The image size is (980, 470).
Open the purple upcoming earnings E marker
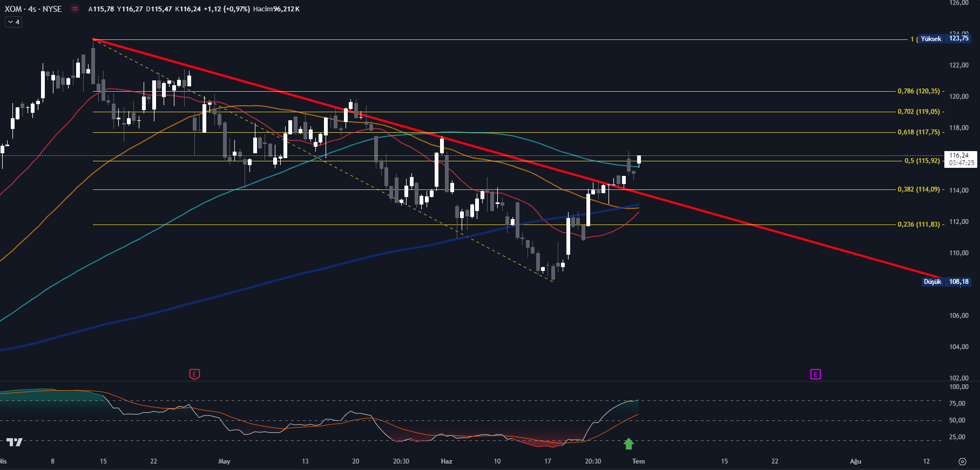point(815,374)
